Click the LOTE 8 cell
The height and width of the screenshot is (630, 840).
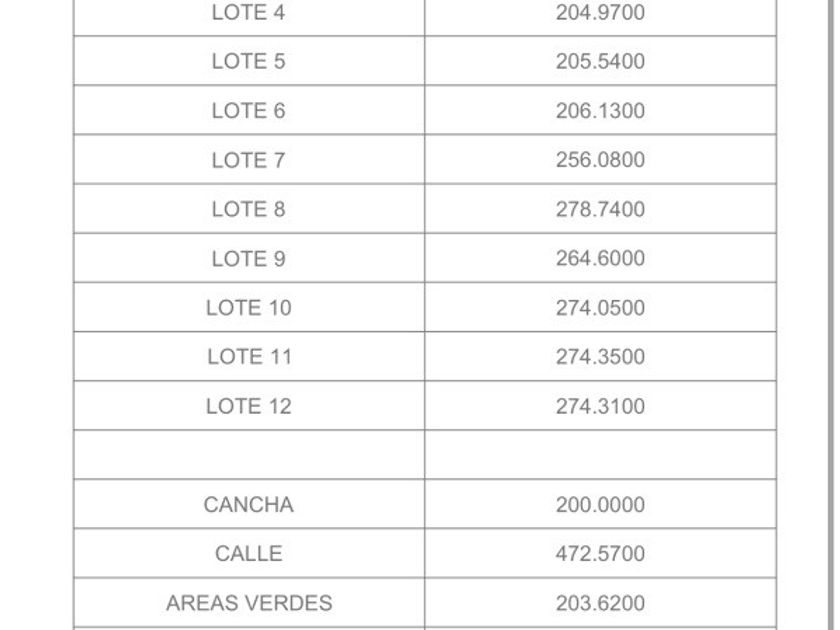coord(248,209)
